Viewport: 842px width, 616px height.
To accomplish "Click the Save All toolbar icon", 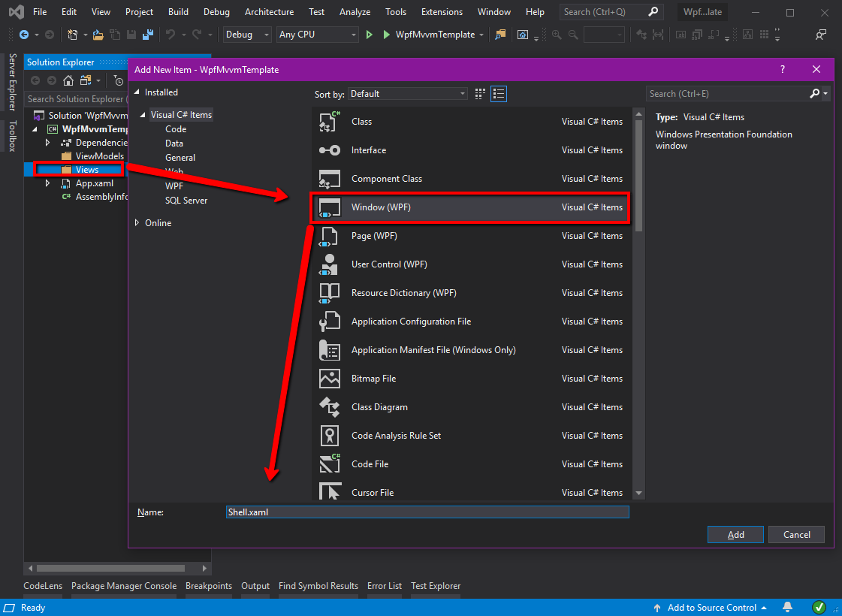I will [x=148, y=35].
